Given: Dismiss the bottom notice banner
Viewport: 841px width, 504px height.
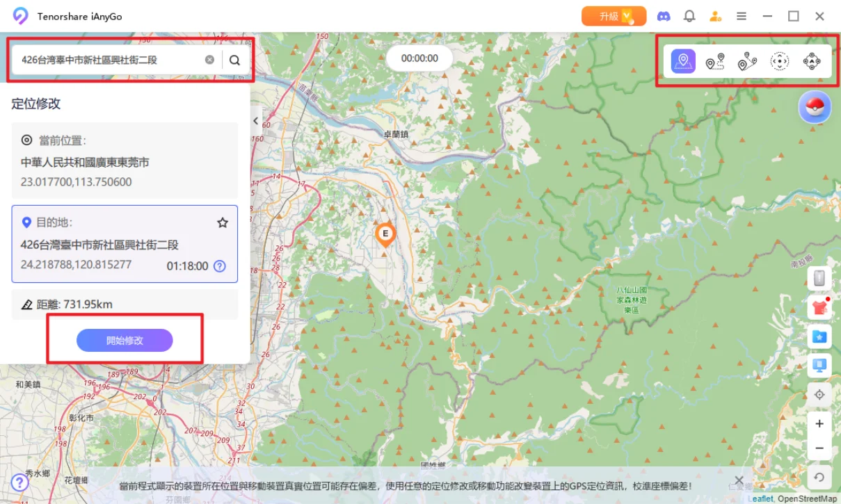Looking at the screenshot, I should pos(739,480).
